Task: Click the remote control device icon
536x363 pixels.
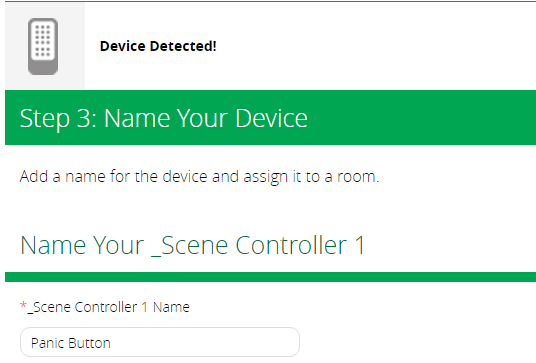Action: [43, 46]
